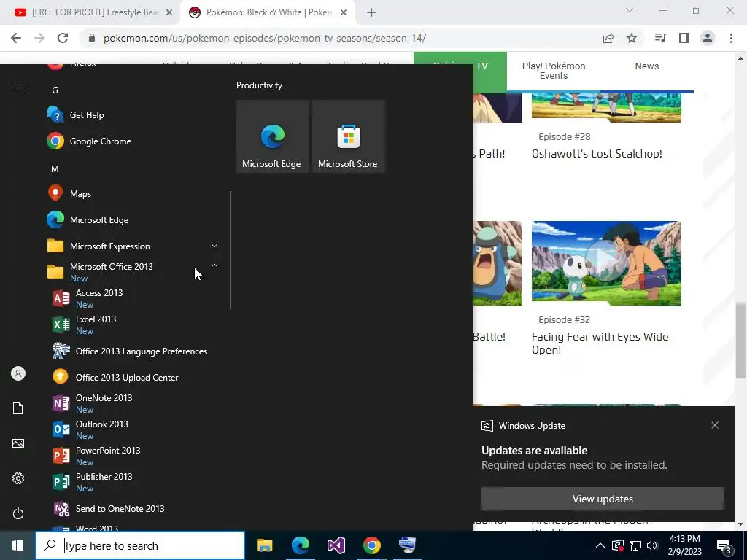Open Chrome media control button
747x560 pixels.
660,38
